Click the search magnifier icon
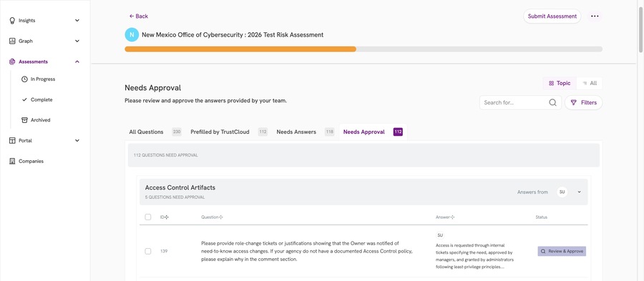Screen dimensions: 644x281 click(553, 102)
